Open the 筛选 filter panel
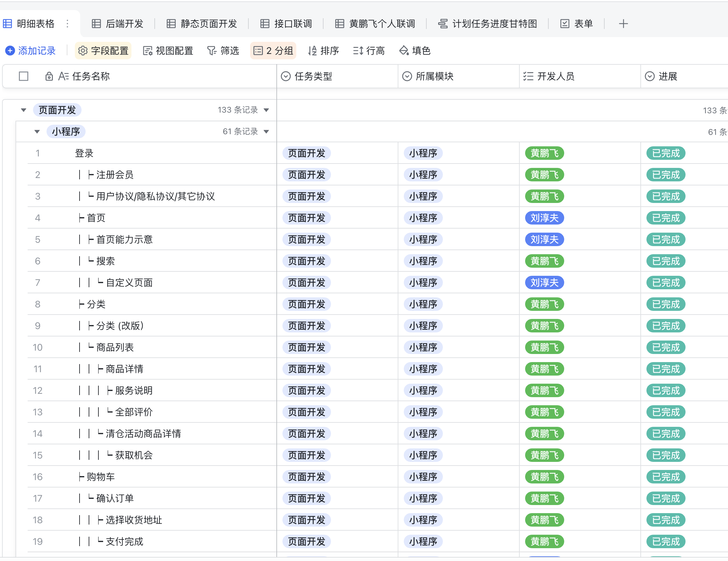Viewport: 728px width, 561px height. click(223, 51)
